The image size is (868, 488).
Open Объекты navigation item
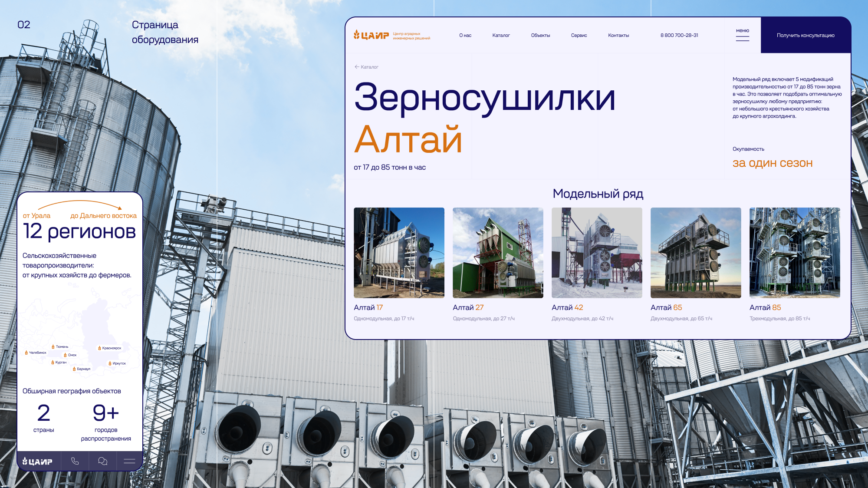pyautogui.click(x=540, y=36)
